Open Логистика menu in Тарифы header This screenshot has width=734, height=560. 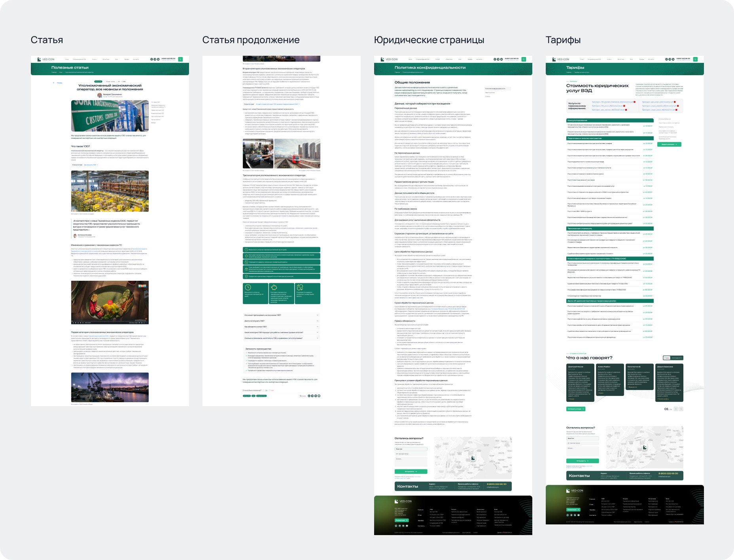pos(620,59)
